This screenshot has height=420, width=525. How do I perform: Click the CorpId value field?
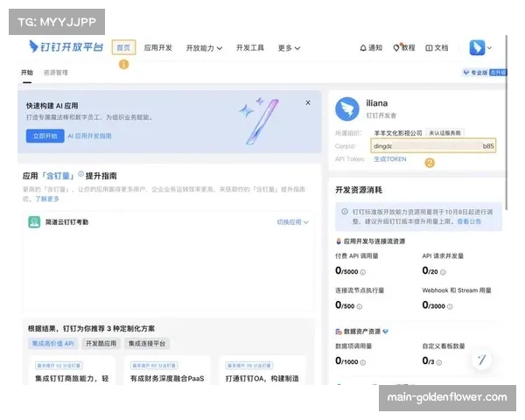[x=433, y=146]
